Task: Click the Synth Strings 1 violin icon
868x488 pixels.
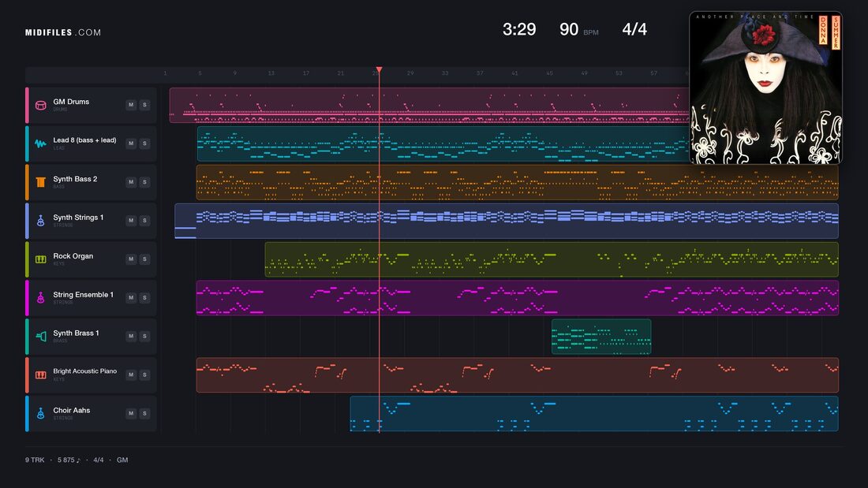Action: [40, 221]
